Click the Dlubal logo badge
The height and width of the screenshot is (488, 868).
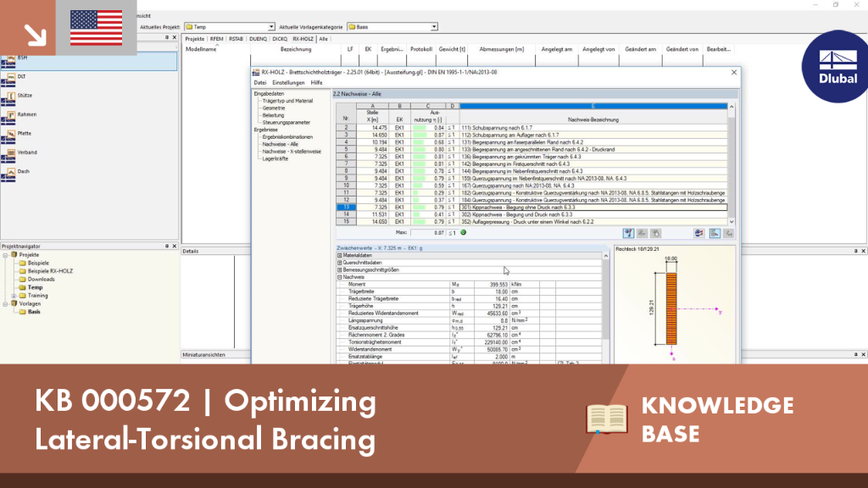836,66
